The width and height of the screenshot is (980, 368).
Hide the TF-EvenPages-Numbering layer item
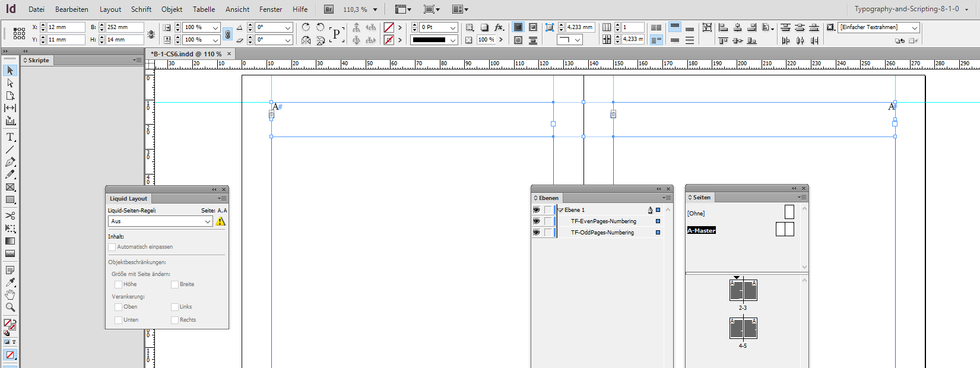[x=537, y=221]
